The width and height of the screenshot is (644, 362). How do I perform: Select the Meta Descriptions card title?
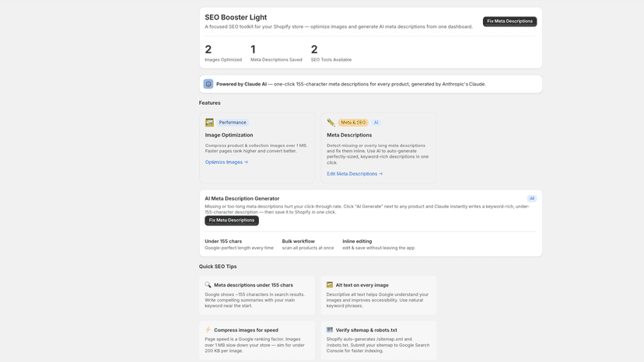[x=349, y=135]
